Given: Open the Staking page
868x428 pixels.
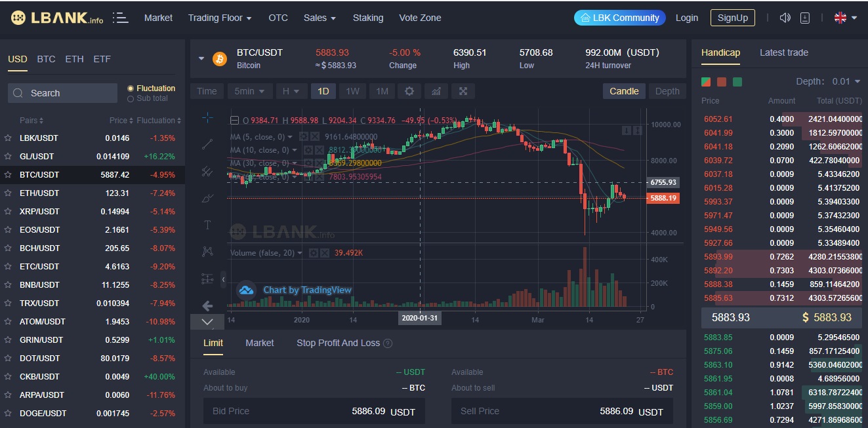Looking at the screenshot, I should [x=368, y=18].
